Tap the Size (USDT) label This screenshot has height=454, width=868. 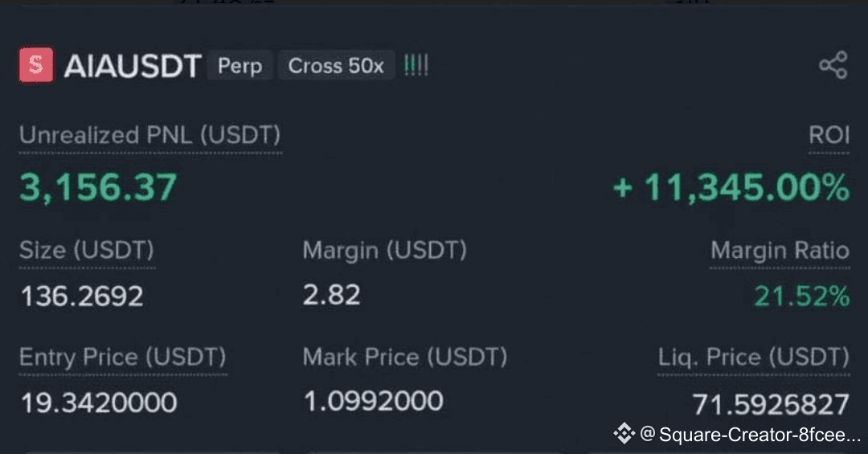[x=87, y=250]
